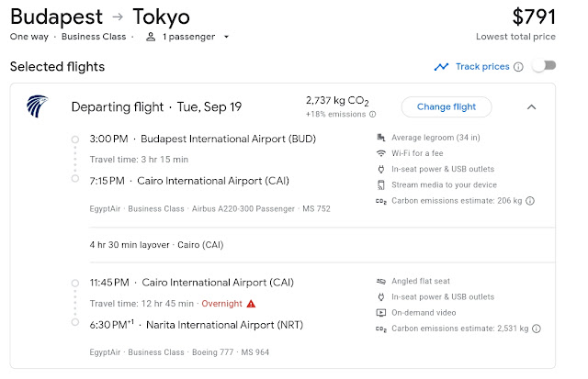Click the EgyptAir airline logo
Image resolution: width=588 pixels, height=379 pixels.
pyautogui.click(x=38, y=107)
